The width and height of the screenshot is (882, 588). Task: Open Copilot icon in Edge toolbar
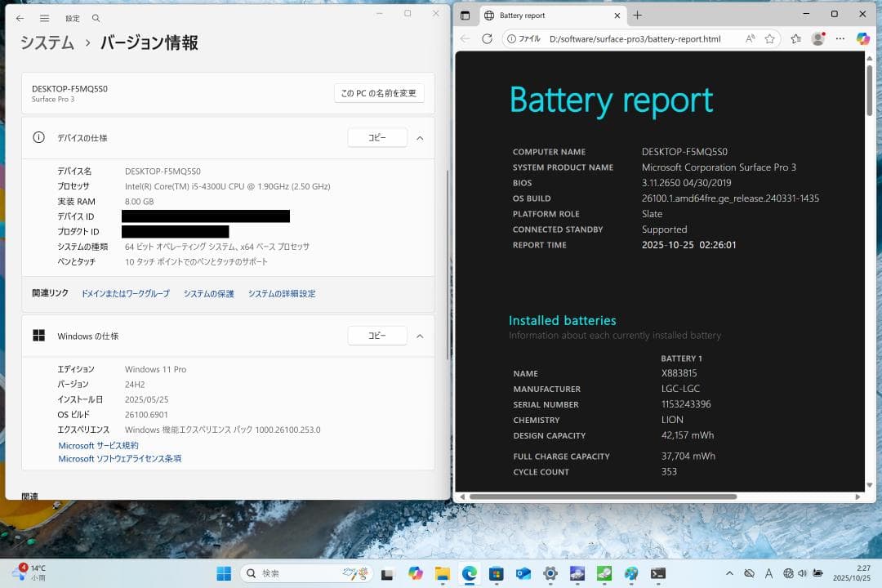(862, 38)
